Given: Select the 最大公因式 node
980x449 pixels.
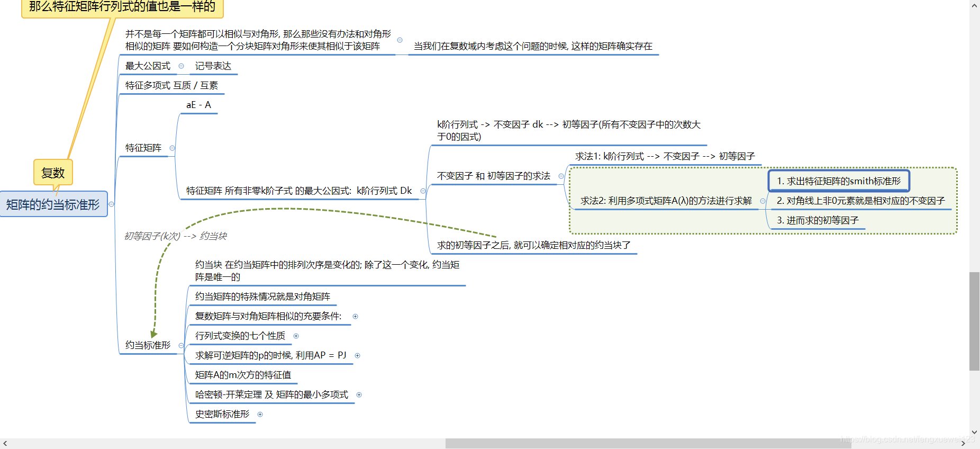Looking at the screenshot, I should click(x=148, y=66).
